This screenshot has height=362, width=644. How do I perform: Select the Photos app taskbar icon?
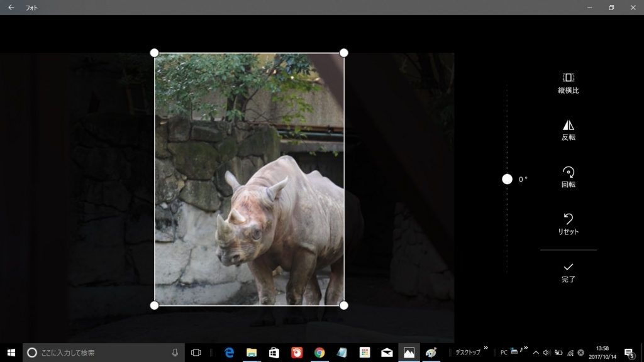409,353
